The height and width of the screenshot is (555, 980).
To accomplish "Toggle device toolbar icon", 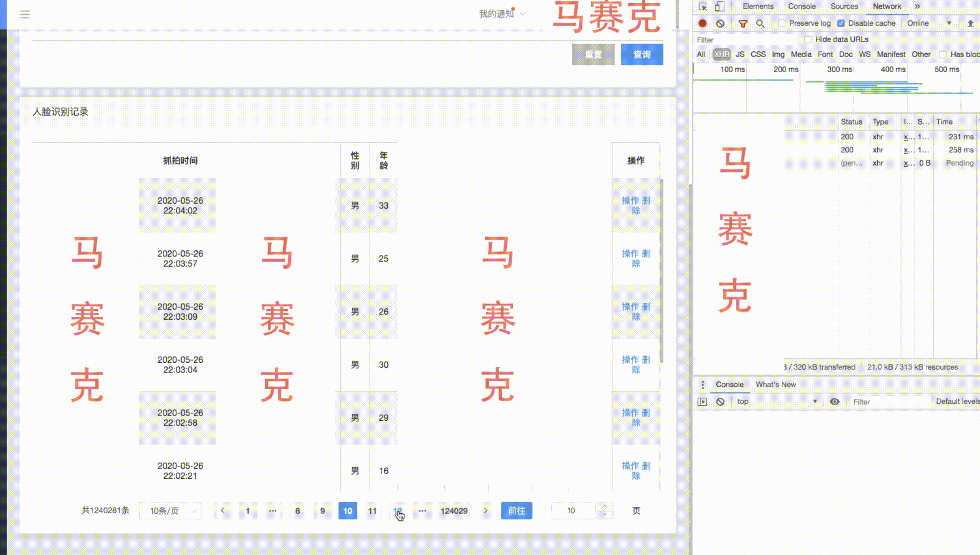I will pyautogui.click(x=720, y=7).
